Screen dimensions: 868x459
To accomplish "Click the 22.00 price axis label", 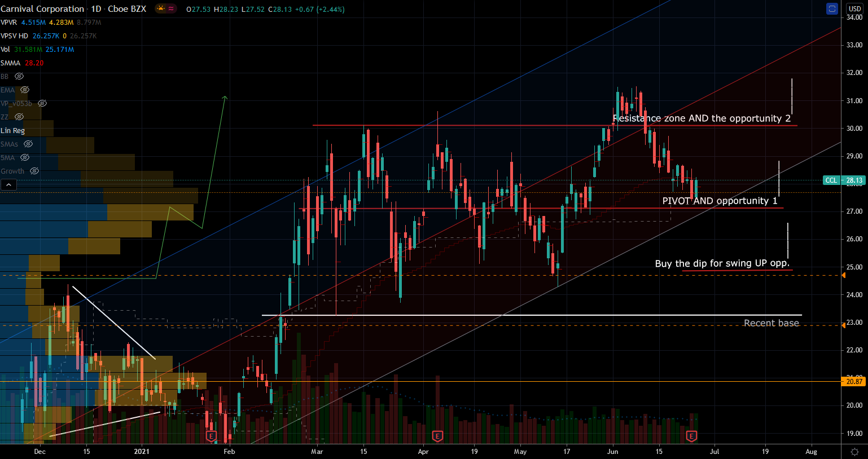I will (x=854, y=350).
